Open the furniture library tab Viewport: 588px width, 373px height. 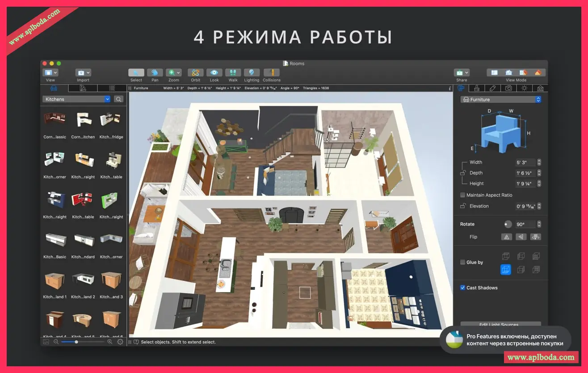click(54, 88)
